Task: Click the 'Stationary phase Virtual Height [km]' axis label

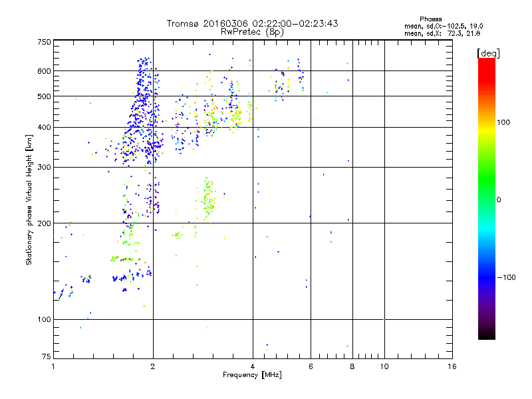Action: click(x=29, y=199)
